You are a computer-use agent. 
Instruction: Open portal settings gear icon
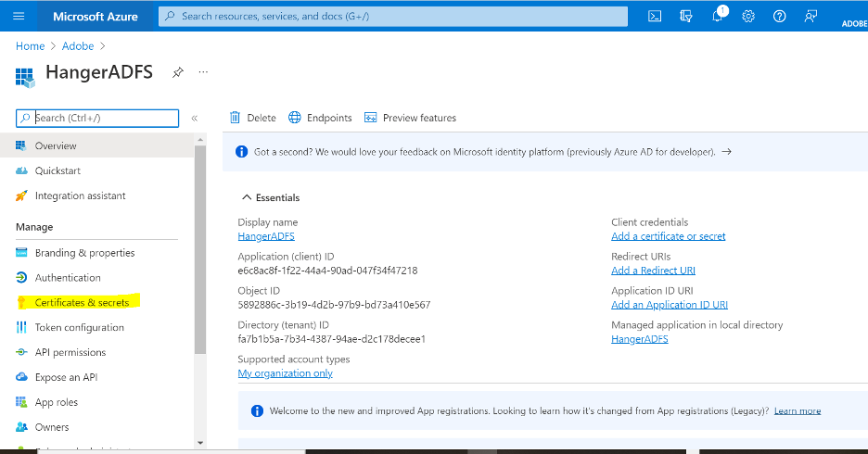click(748, 16)
